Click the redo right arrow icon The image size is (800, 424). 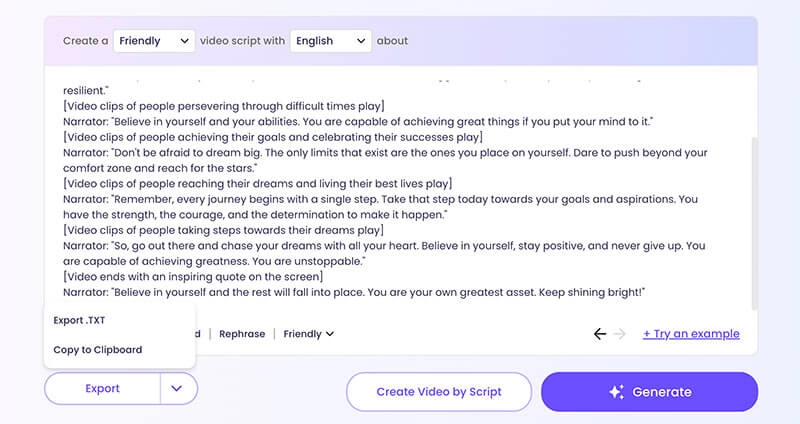click(619, 334)
